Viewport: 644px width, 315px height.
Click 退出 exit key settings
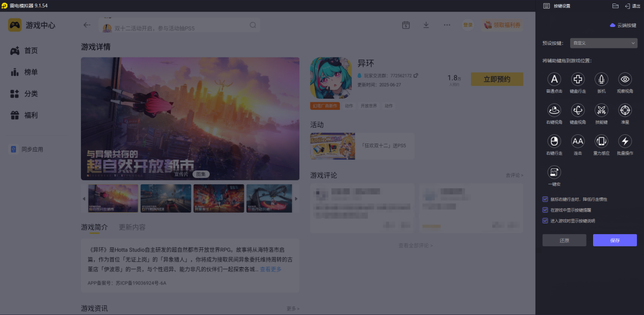click(632, 6)
